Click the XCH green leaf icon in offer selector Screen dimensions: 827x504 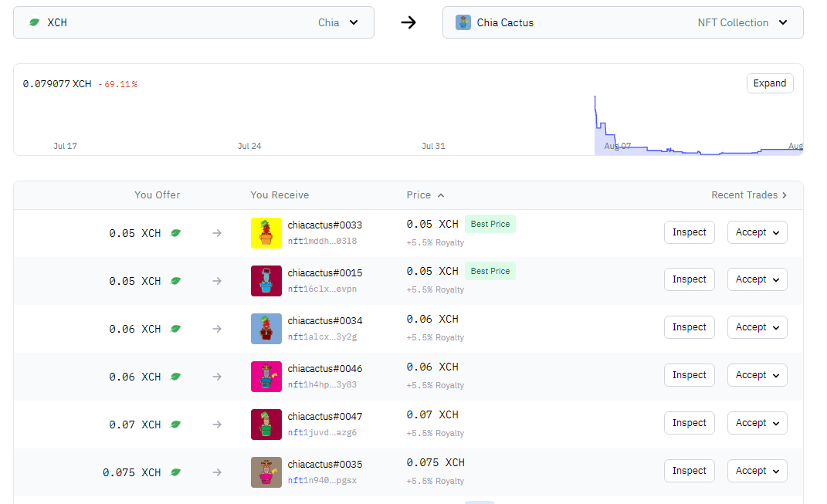34,22
